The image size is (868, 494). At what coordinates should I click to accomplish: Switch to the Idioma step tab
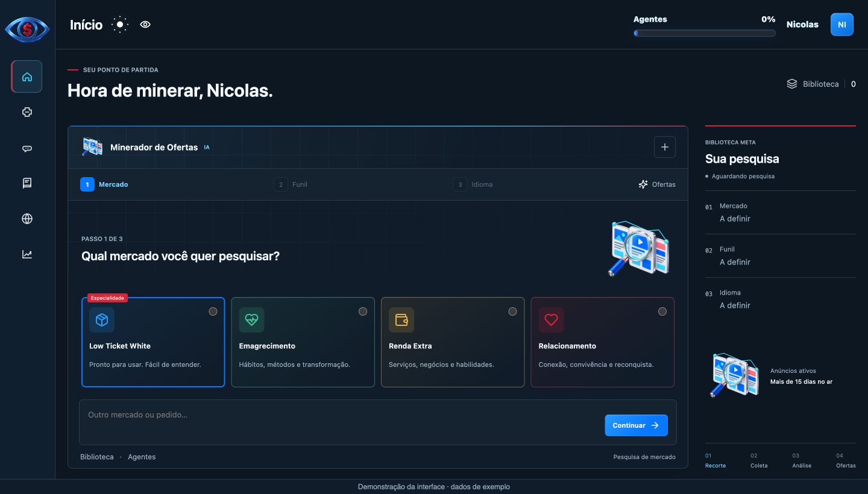pyautogui.click(x=473, y=184)
